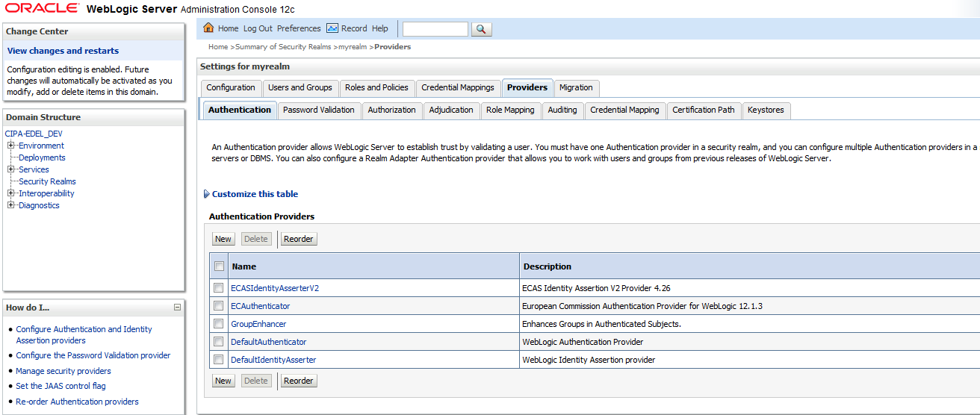Focus the toolbar search input field

click(x=435, y=29)
